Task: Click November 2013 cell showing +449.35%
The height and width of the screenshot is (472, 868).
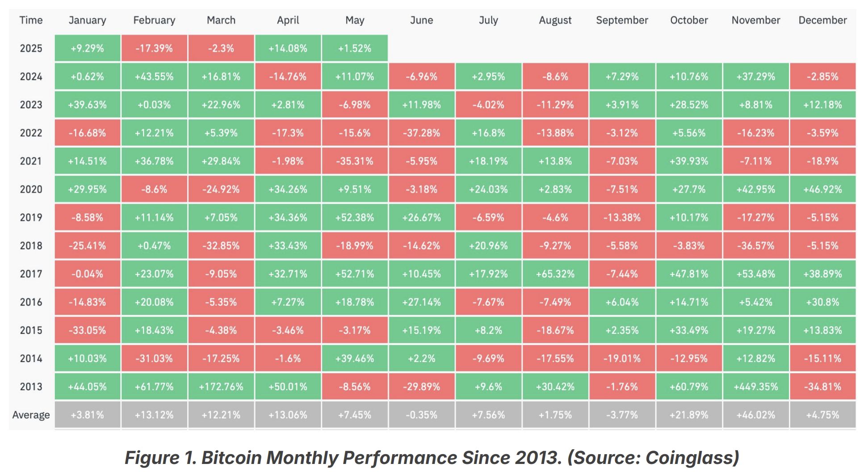Action: coord(755,387)
